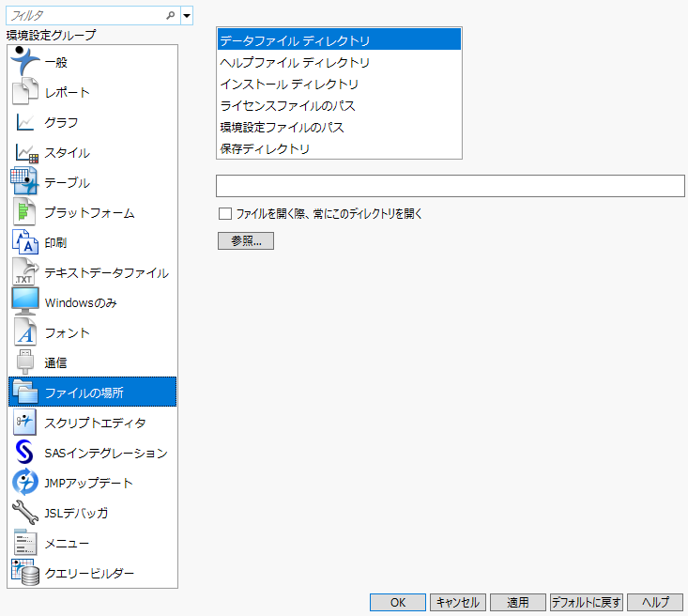This screenshot has height=616, width=688.
Task: Select the レポート group icon
Action: [24, 92]
